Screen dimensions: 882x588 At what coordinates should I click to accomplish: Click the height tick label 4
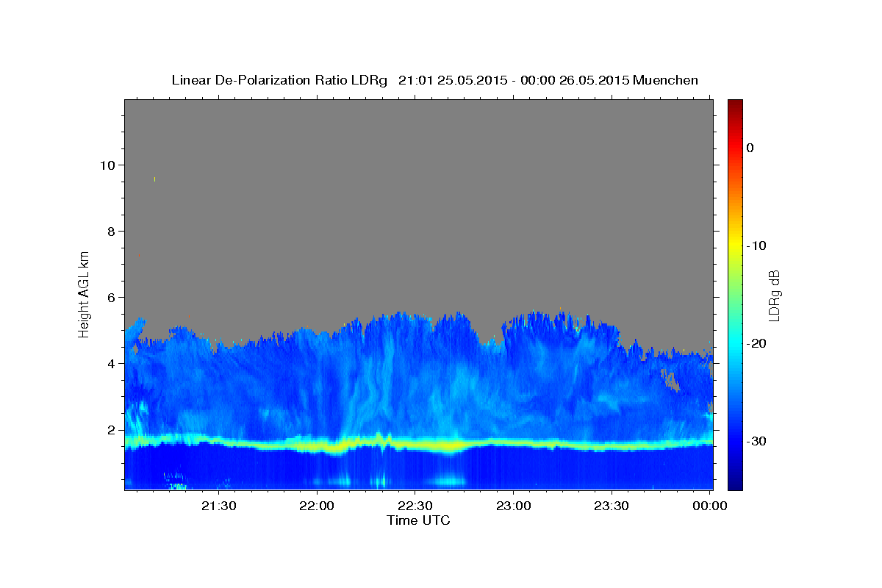click(112, 363)
